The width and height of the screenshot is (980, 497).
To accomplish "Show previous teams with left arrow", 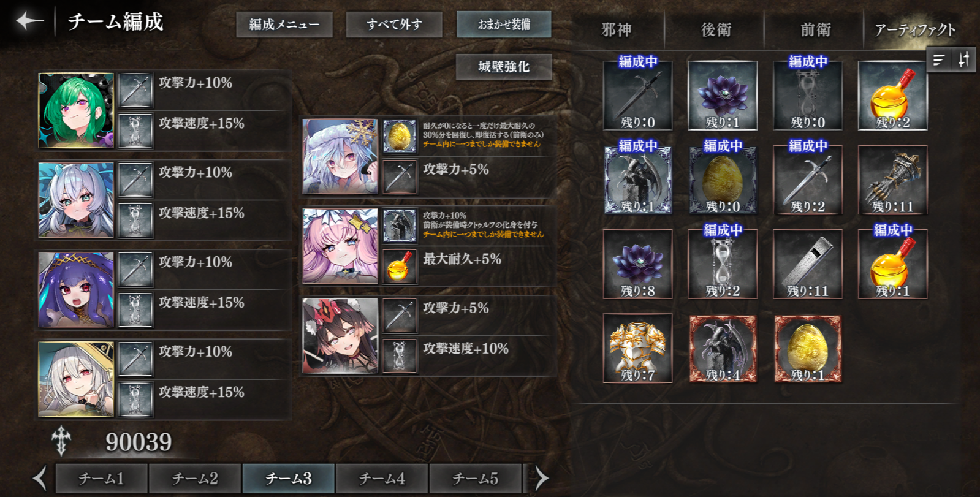I will (x=40, y=478).
